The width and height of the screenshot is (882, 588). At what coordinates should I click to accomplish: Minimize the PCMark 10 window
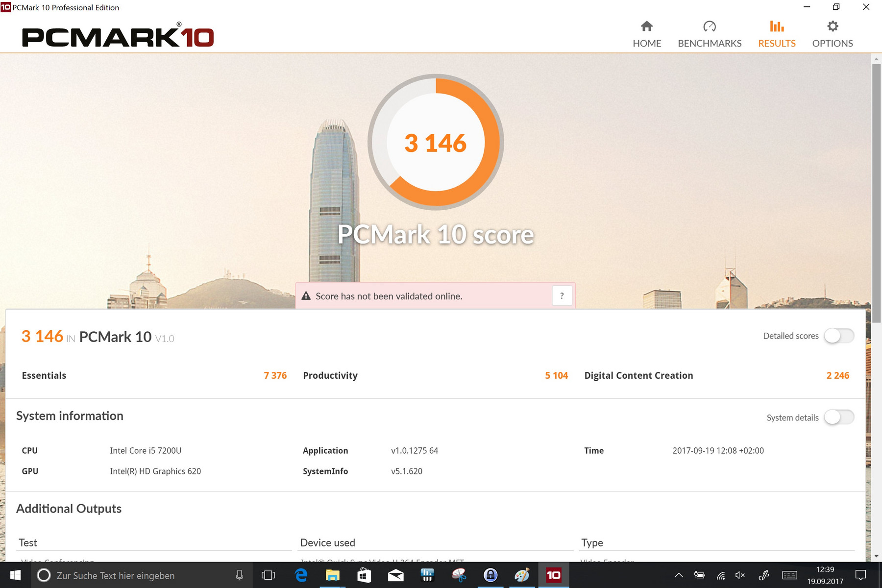pos(807,7)
